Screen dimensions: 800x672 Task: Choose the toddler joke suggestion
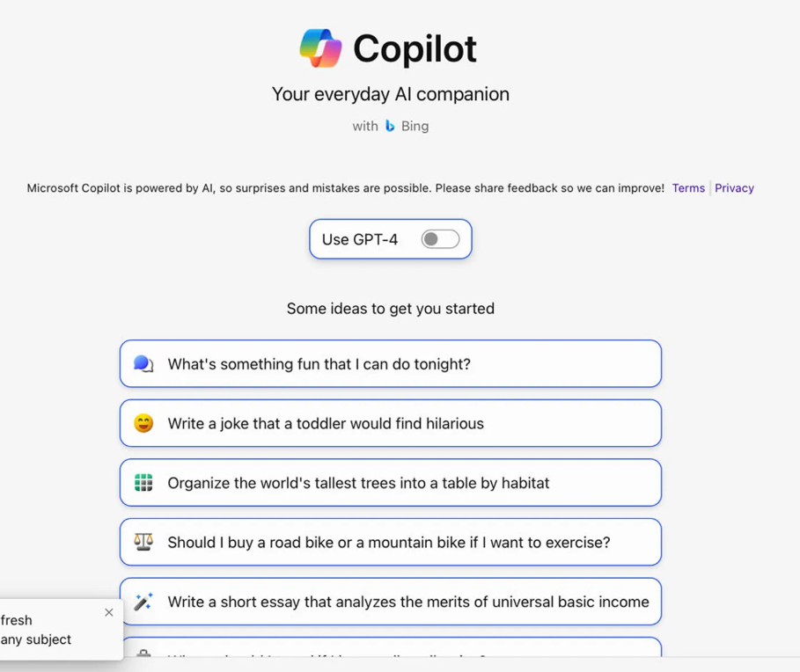[x=391, y=423]
